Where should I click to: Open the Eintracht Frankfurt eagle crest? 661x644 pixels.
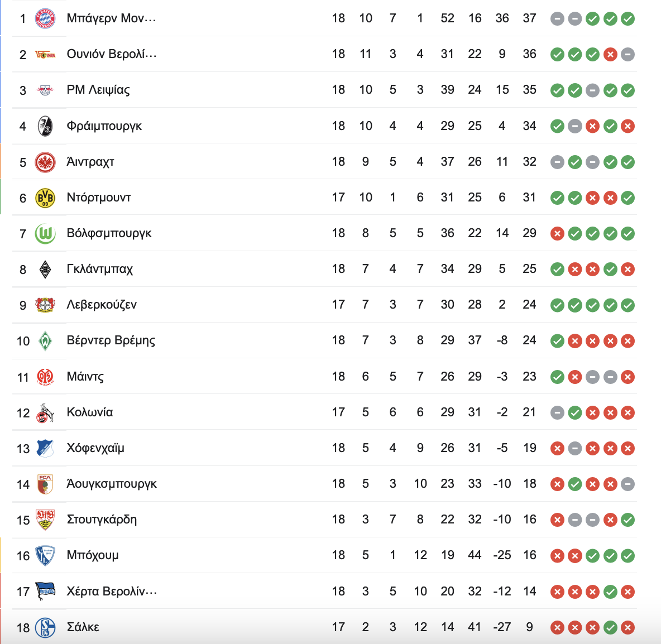(x=45, y=162)
